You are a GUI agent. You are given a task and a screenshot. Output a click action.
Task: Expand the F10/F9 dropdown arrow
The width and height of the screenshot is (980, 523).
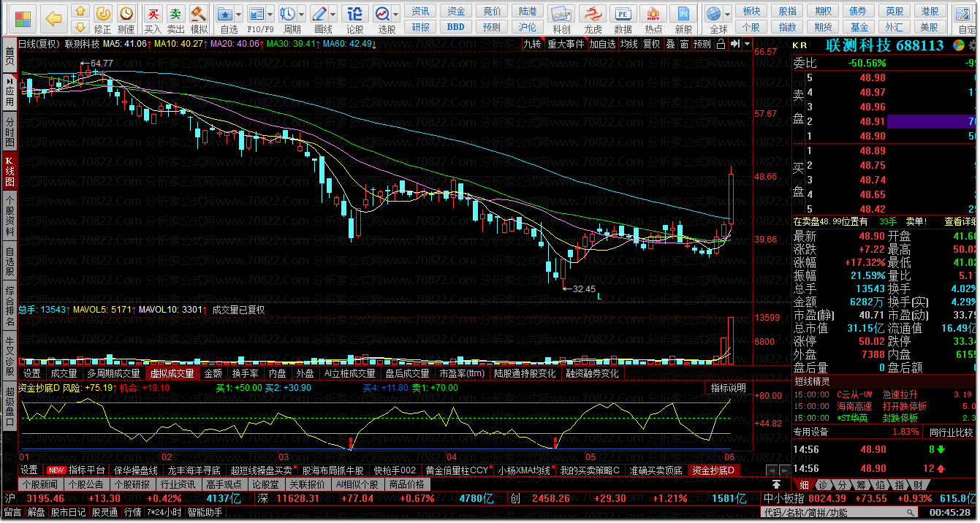(270, 14)
